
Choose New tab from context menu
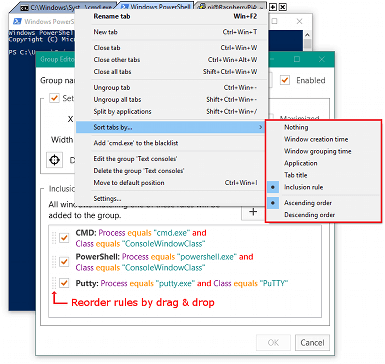click(x=171, y=32)
